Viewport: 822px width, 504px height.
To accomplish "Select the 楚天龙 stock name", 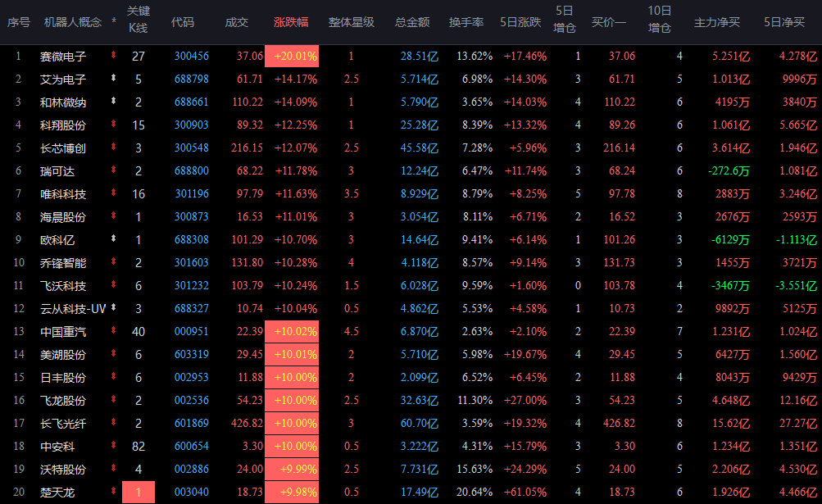I will [57, 493].
